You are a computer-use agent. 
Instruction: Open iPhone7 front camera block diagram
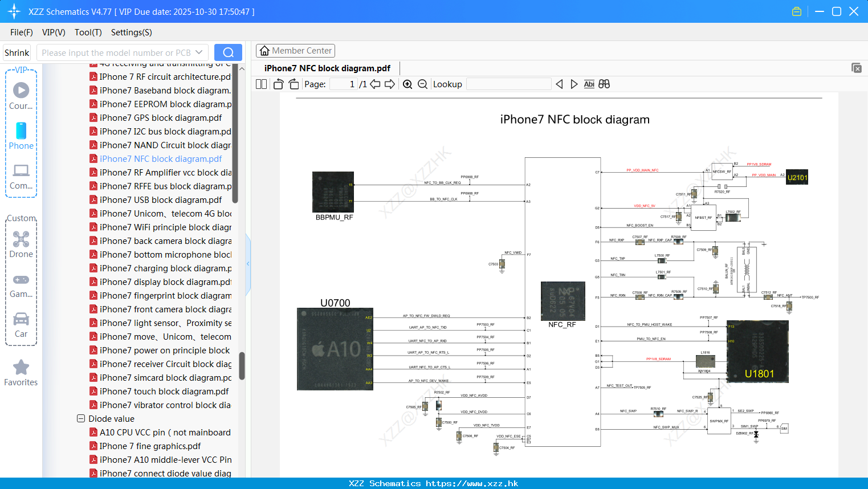point(160,309)
